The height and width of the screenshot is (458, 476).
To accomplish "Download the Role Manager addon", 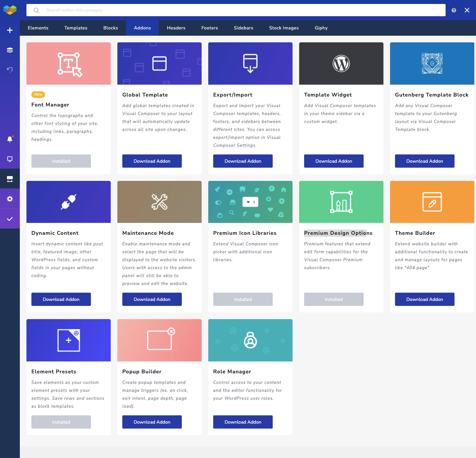I will click(243, 422).
